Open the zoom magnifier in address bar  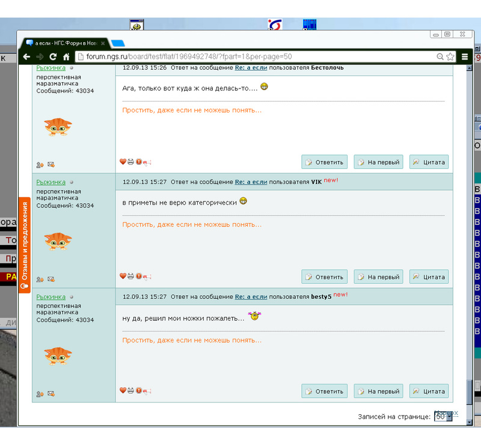click(440, 57)
